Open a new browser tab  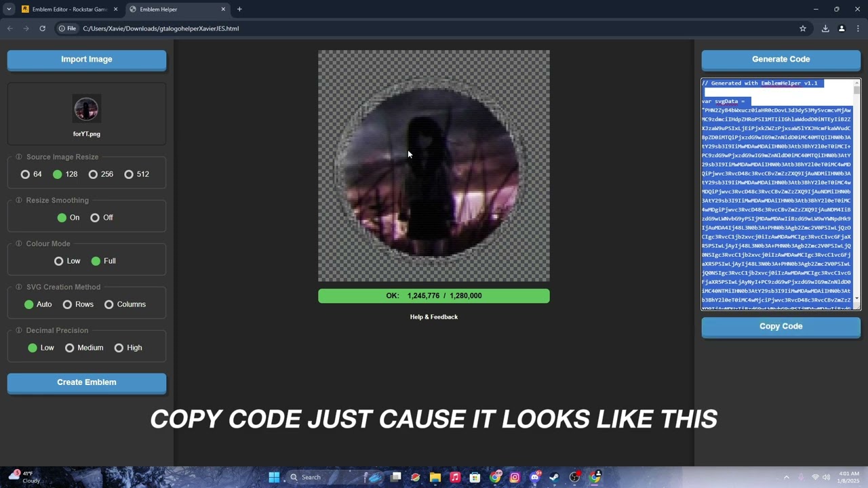coord(239,9)
